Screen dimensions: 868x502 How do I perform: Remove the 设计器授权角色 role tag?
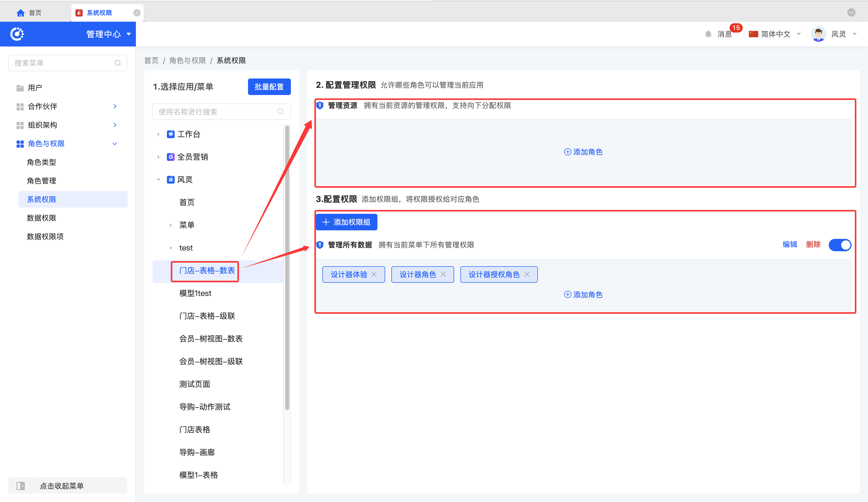click(527, 274)
